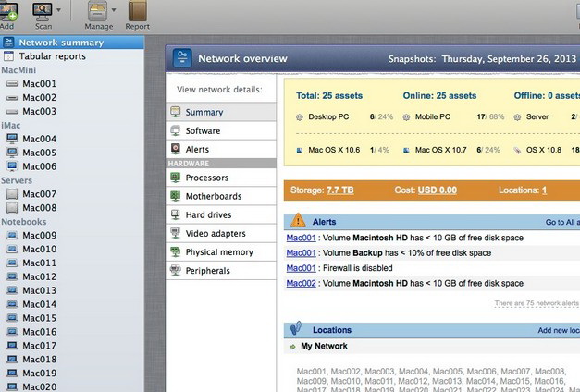
Task: Expand the My Network location arrow
Action: pos(293,347)
